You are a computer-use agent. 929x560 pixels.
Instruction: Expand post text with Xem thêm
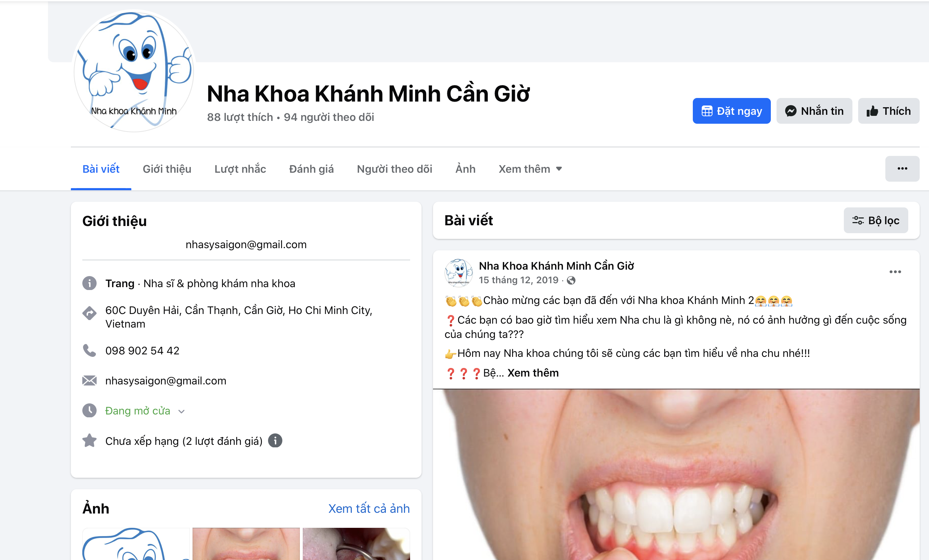[533, 373]
